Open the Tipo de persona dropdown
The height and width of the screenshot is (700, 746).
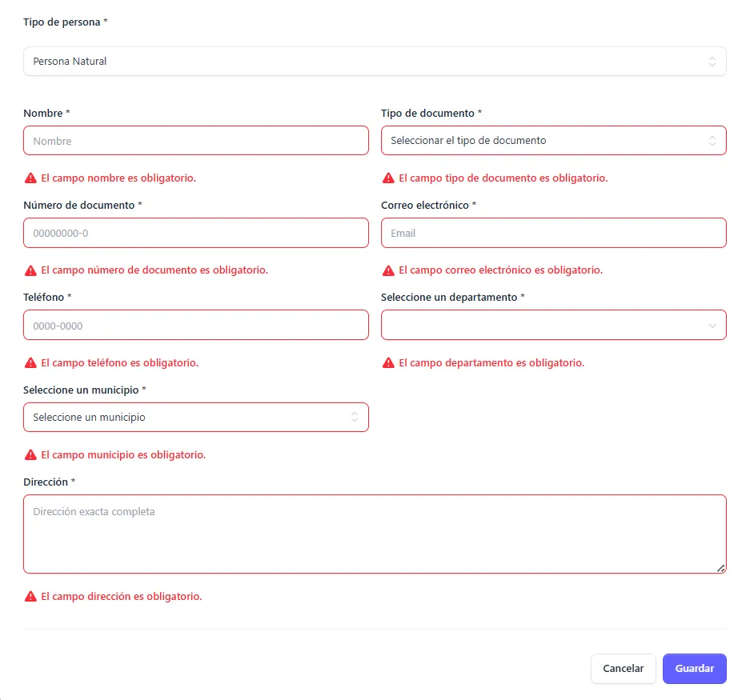click(x=375, y=62)
